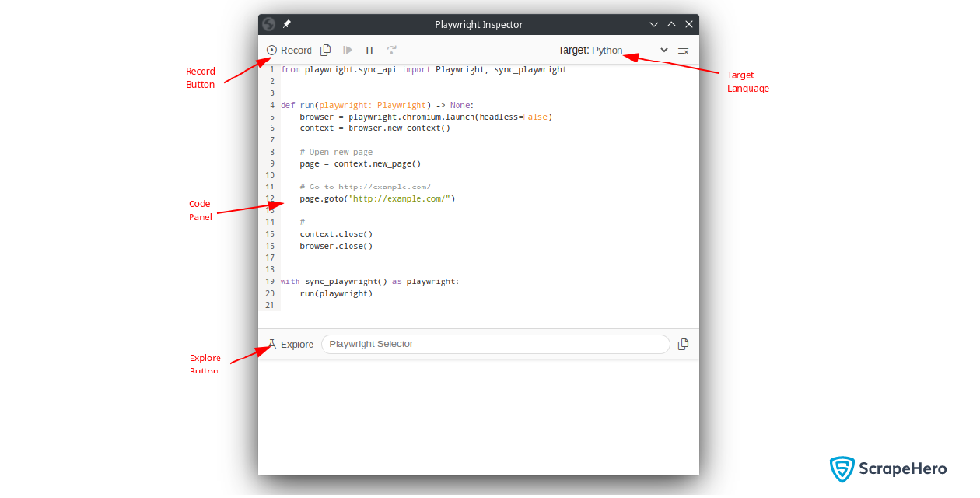Click the line 'context.close()'
The image size is (980, 498).
pyautogui.click(x=336, y=233)
